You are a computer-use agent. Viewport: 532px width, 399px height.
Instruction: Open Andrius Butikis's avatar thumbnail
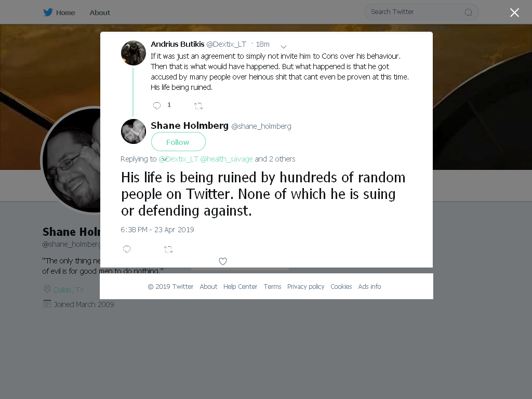coord(134,53)
